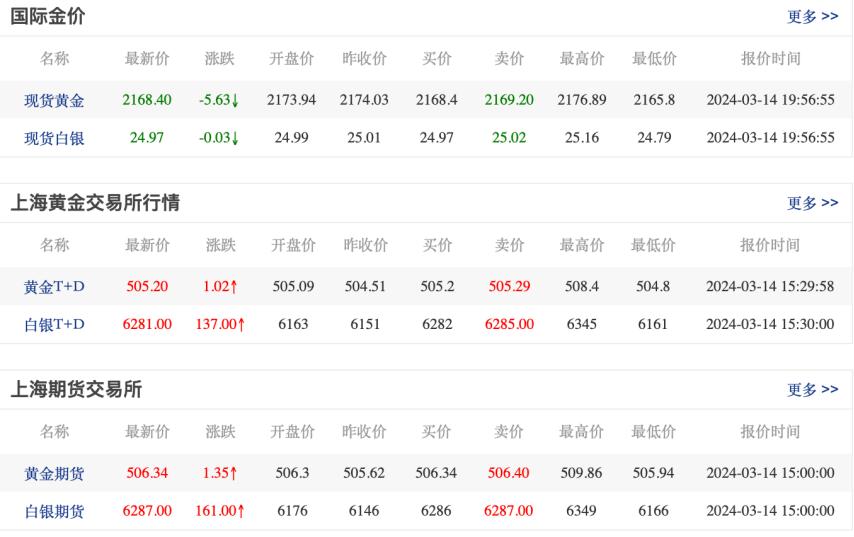Open 更多 link in 上海期货交易所 section
This screenshot has height=537, width=854.
point(813,389)
